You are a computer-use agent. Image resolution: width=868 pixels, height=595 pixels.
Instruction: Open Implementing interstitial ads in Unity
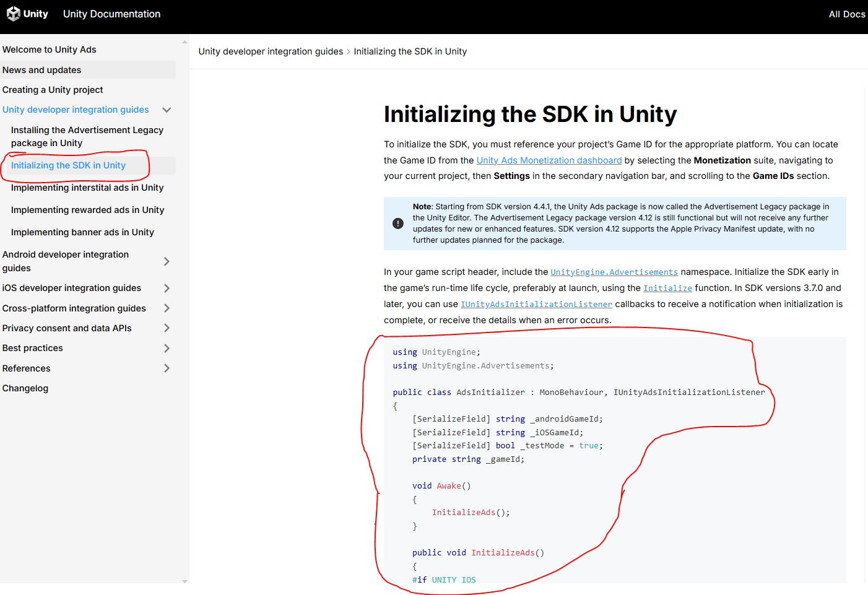[x=87, y=188]
